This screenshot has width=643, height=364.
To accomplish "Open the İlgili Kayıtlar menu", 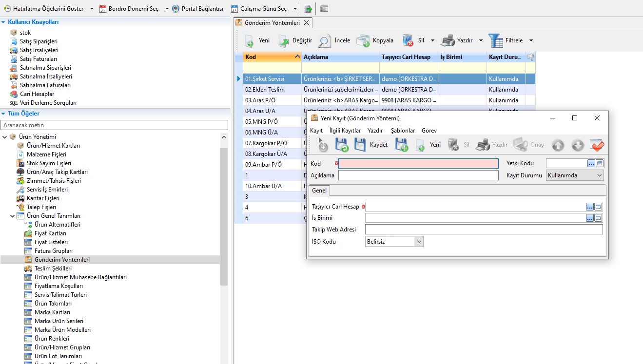I will [x=345, y=131].
